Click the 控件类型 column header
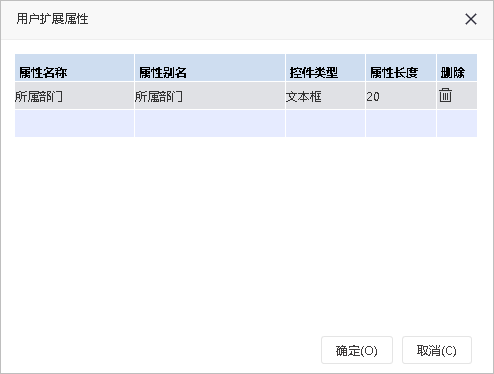The width and height of the screenshot is (494, 374). pos(325,68)
